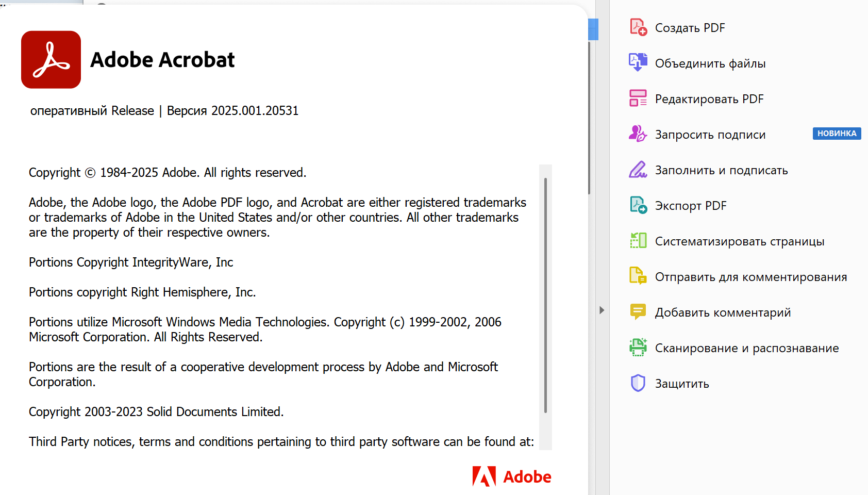Viewport: 868px width, 495px height.
Task: Click the Portions Copyright IntegrityWare line
Action: coord(131,262)
